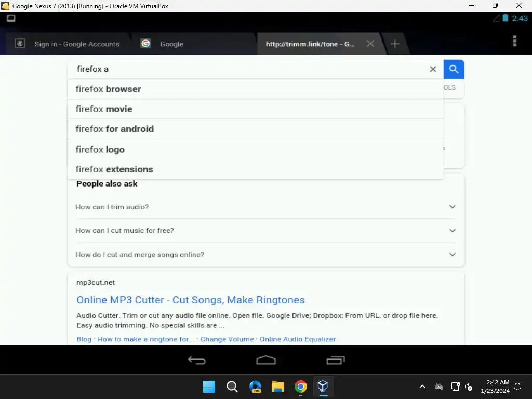The width and height of the screenshot is (532, 399).
Task: Open Google Chrome from the taskbar
Action: tap(301, 387)
